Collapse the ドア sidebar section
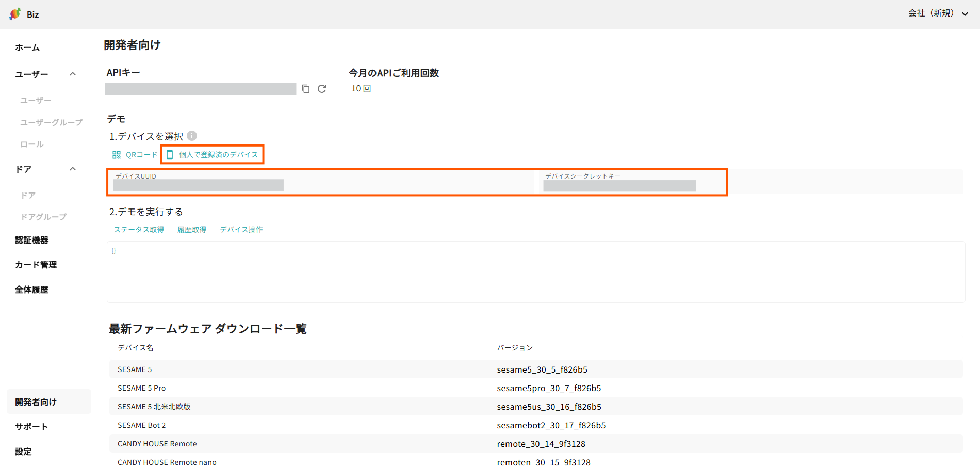Image resolution: width=980 pixels, height=466 pixels. [x=73, y=169]
